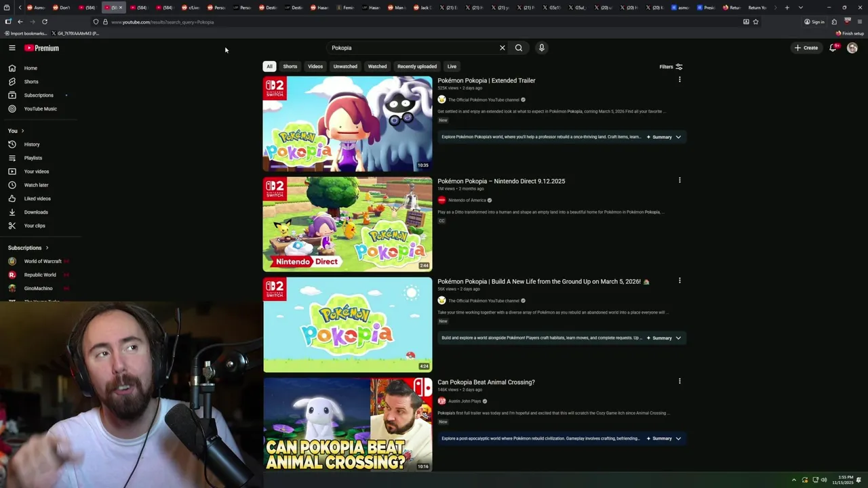Select the Videos filter chip

[315, 66]
